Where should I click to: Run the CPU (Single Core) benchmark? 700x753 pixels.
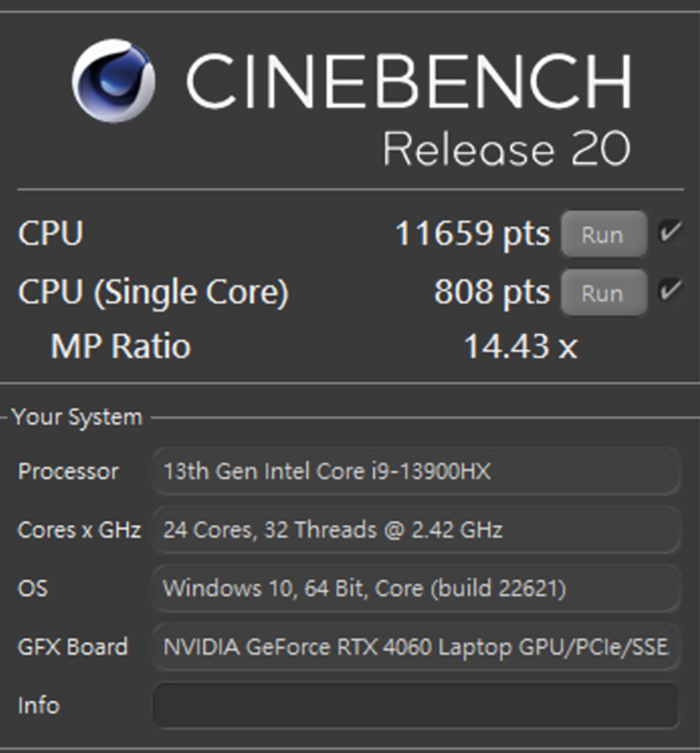[x=604, y=292]
